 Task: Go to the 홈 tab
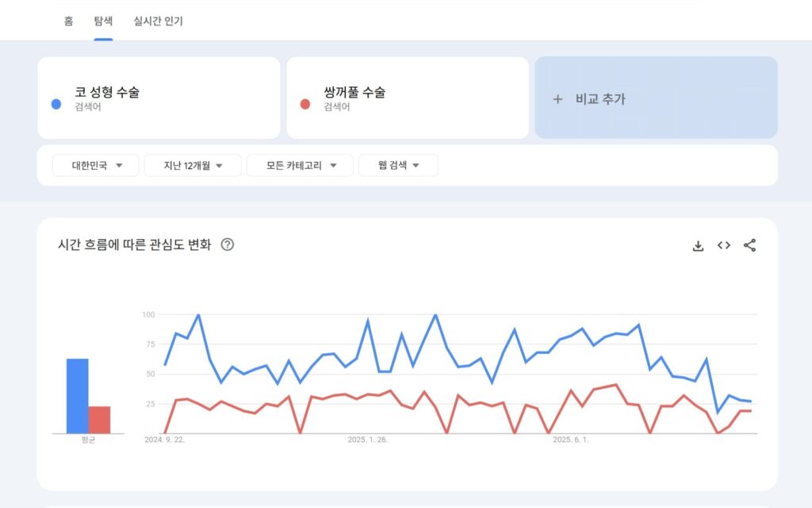click(x=69, y=21)
